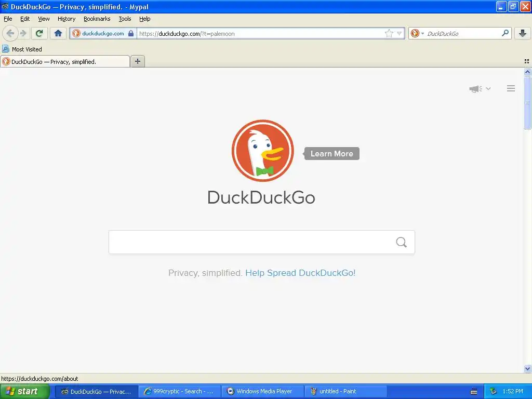Click the 1:52 PM clock
The height and width of the screenshot is (399, 532).
[513, 391]
